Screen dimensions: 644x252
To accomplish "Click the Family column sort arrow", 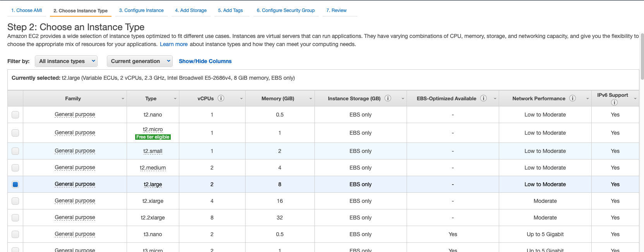I will [123, 99].
